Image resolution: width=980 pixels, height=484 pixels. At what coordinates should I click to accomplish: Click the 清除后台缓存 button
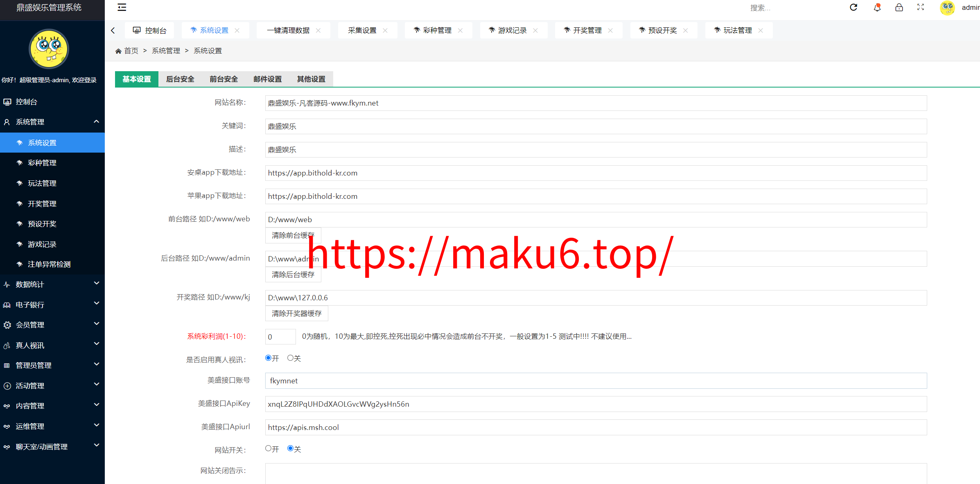point(293,275)
